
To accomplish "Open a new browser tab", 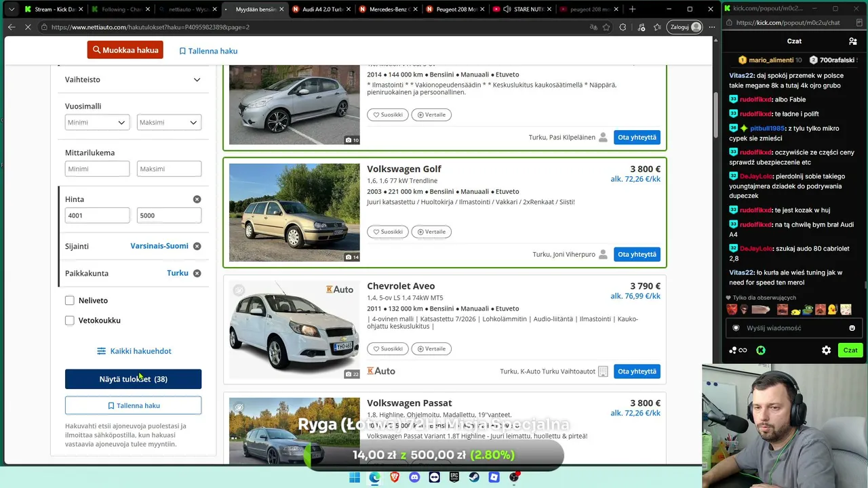I will 632,9.
